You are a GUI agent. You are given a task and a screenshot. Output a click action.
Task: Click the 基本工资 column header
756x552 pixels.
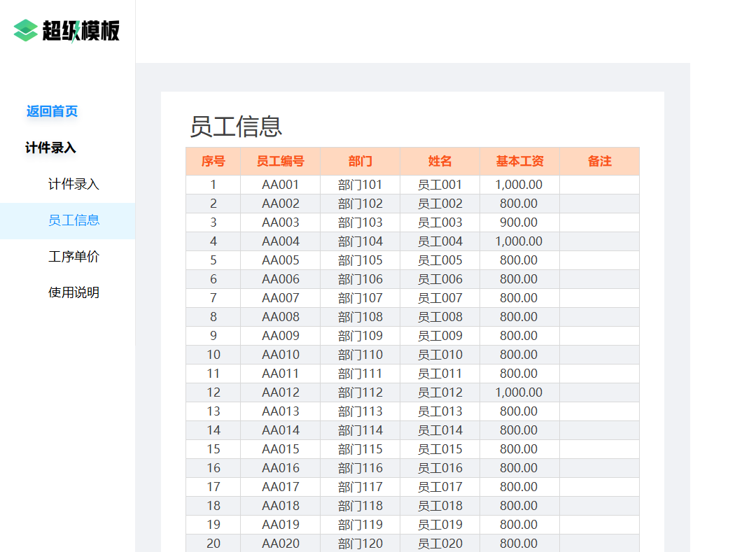click(x=519, y=162)
